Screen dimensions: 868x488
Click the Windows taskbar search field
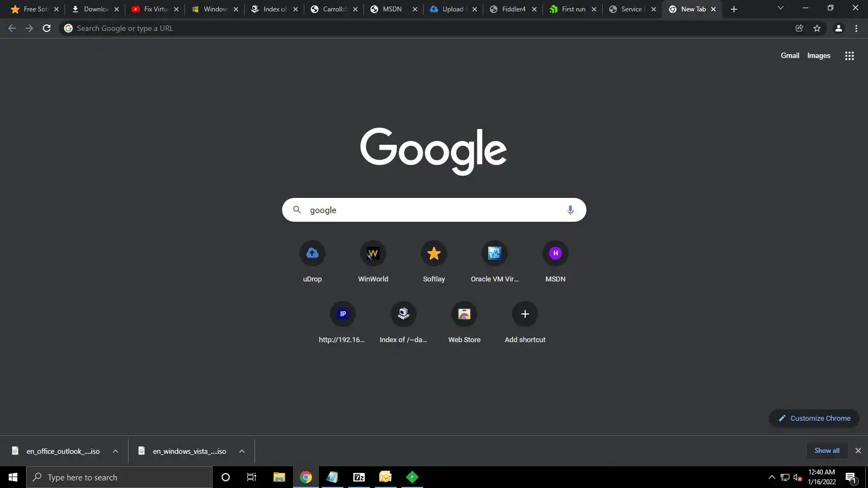point(119,477)
